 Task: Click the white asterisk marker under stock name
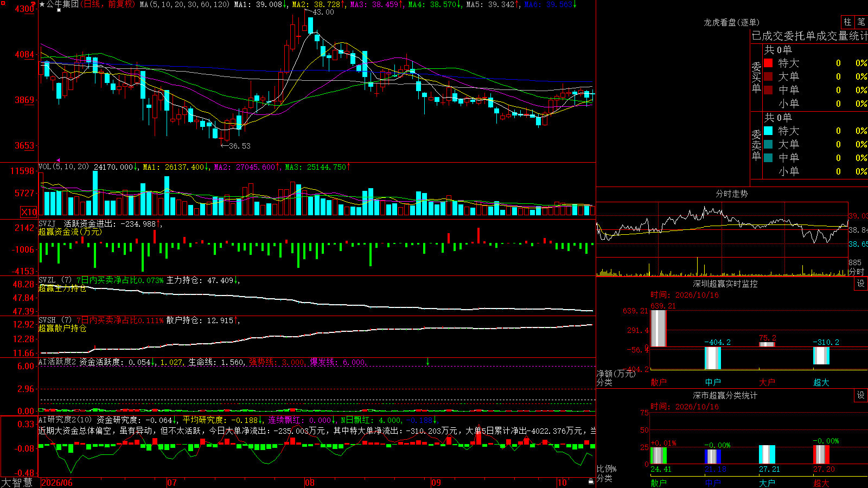(59, 10)
